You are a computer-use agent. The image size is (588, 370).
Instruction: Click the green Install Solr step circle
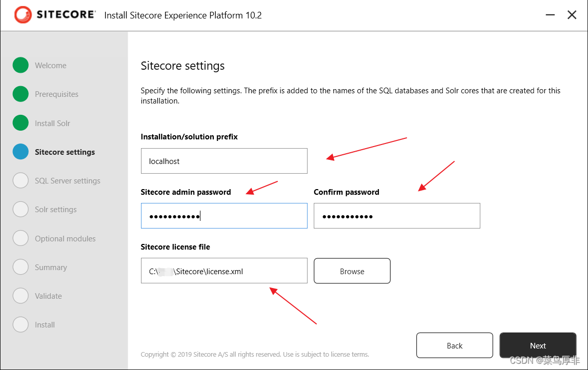(x=21, y=123)
